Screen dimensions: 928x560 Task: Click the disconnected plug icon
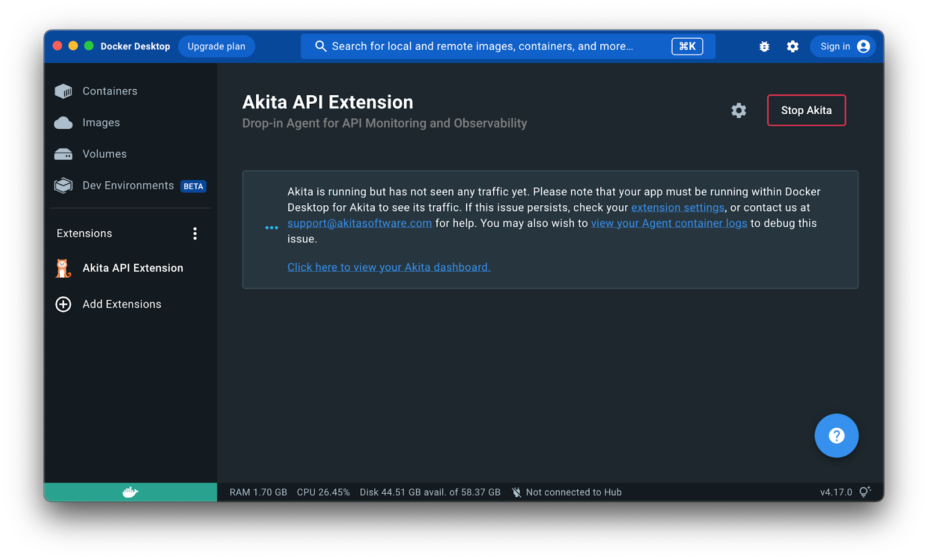(x=516, y=492)
